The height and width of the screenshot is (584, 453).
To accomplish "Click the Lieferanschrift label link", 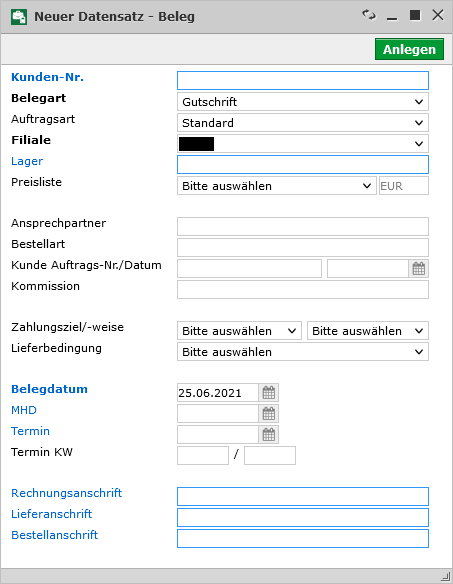I will [51, 514].
